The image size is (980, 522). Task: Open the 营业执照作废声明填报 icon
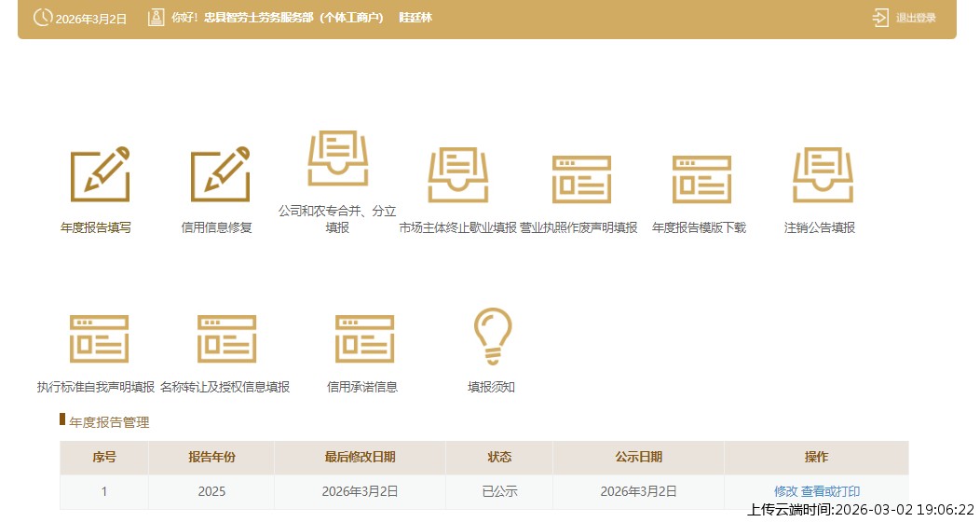coord(580,179)
